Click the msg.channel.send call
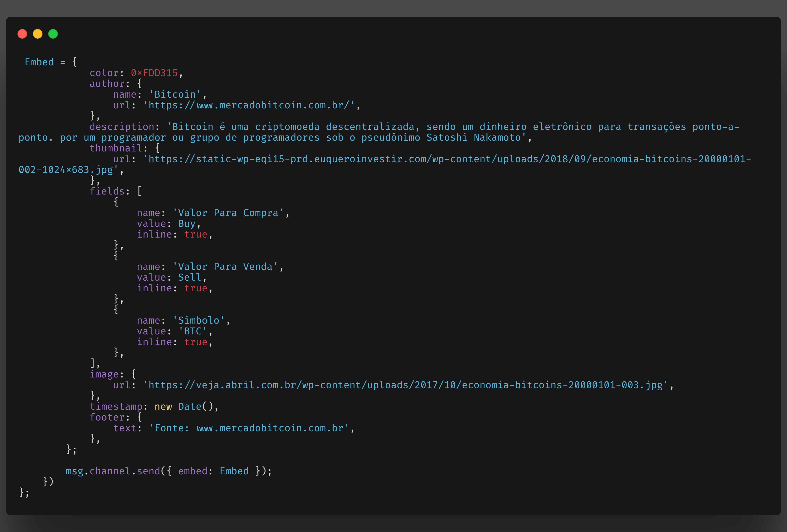Screen dimensions: 787x532 [x=113, y=471]
